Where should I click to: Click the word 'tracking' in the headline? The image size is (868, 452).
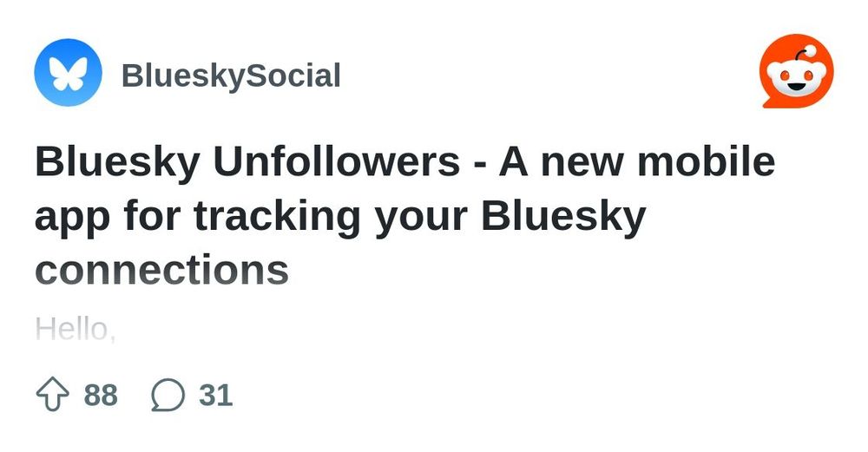tap(277, 217)
